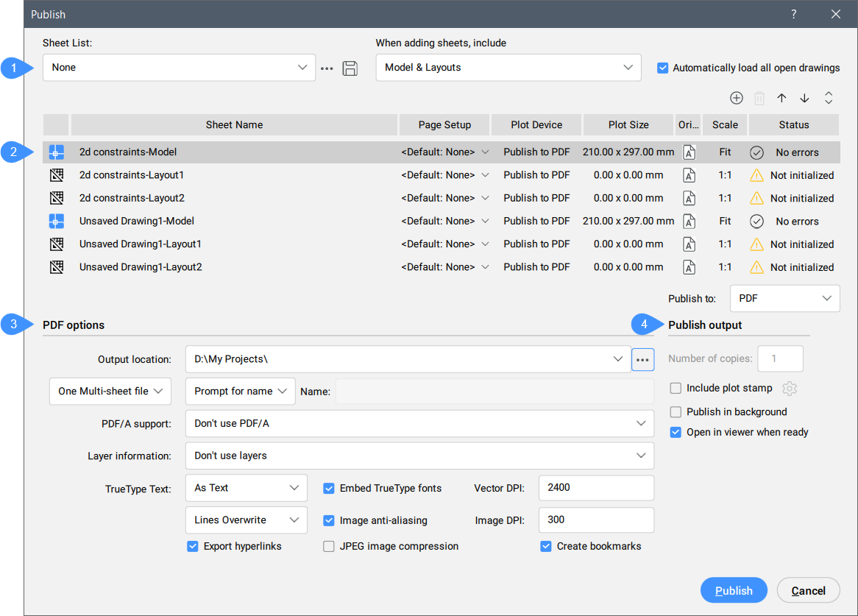Click the Publish button
This screenshot has height=616, width=858.
click(x=734, y=590)
